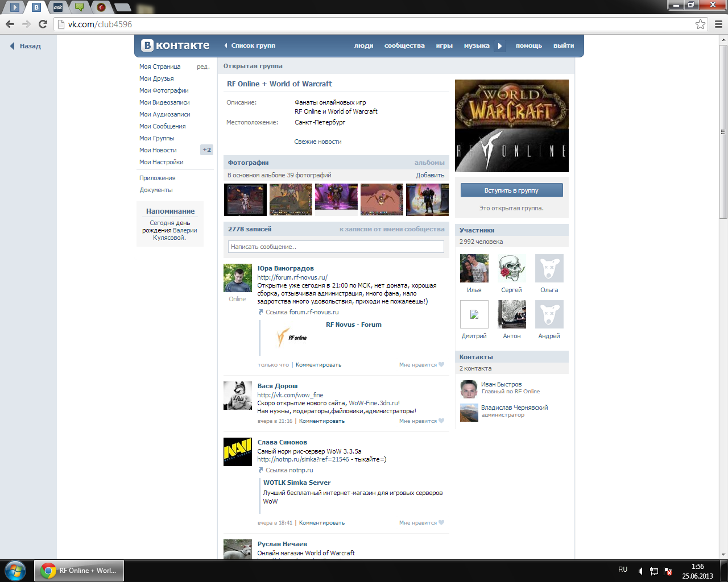
Task: Switch to the ask tab
Action: pyautogui.click(x=58, y=7)
